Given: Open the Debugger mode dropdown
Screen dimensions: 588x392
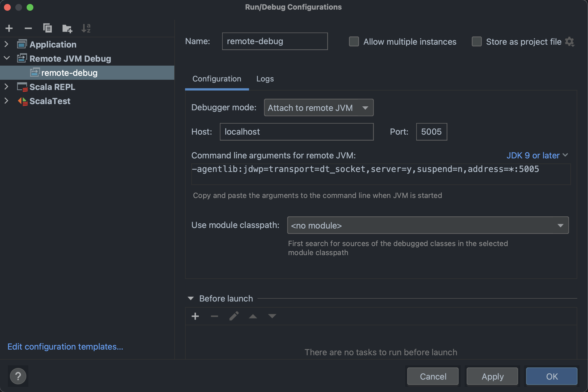Looking at the screenshot, I should tap(319, 108).
